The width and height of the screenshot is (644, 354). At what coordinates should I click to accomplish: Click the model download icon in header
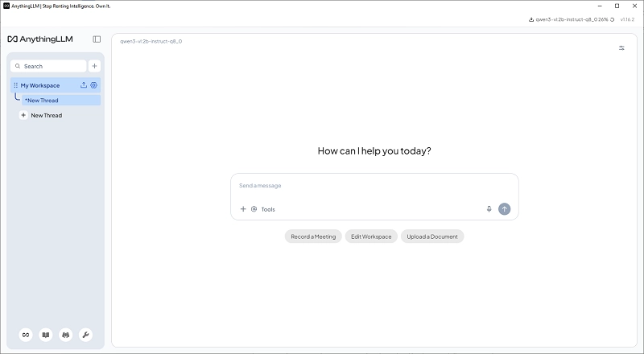531,20
